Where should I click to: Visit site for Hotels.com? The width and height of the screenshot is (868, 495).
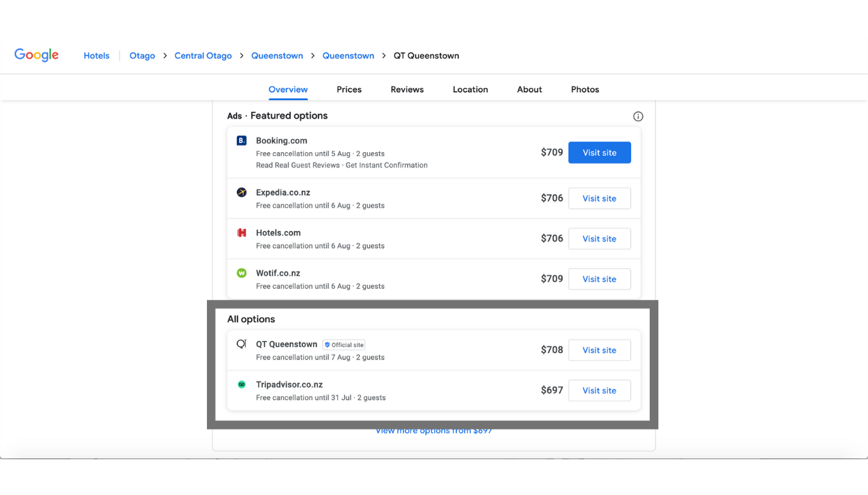[600, 239]
